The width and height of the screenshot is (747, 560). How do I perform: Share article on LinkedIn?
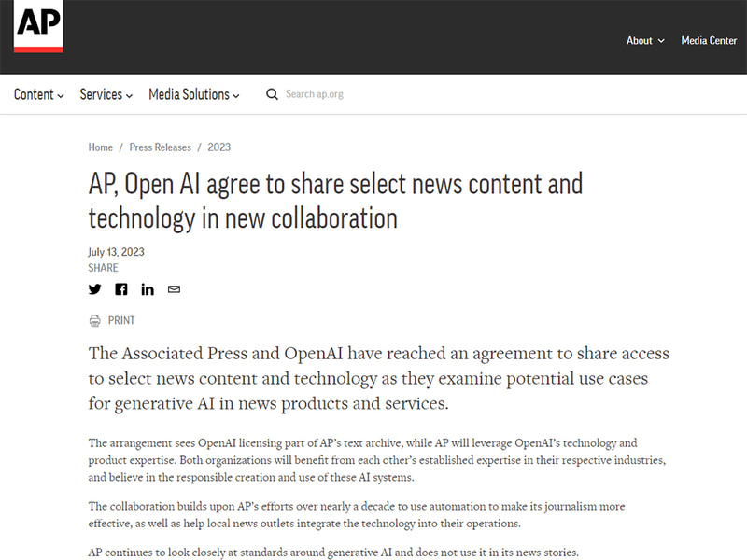(148, 289)
